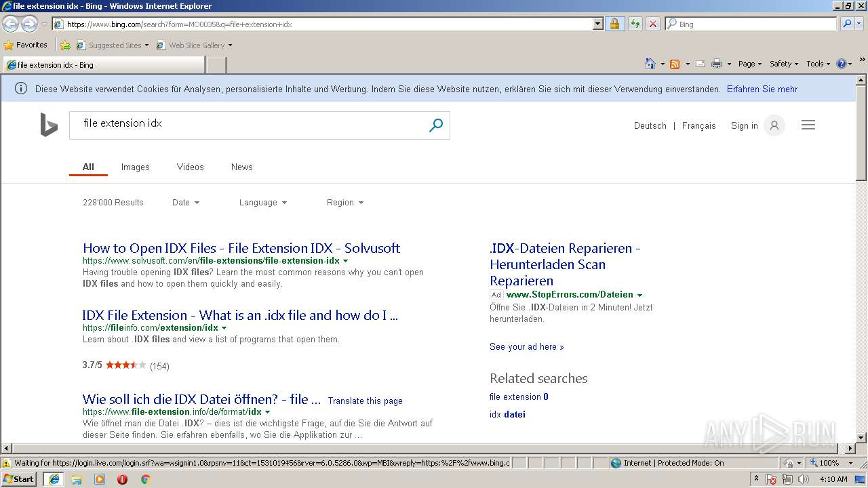
Task: Click the Read Mail envelope icon
Action: 701,64
